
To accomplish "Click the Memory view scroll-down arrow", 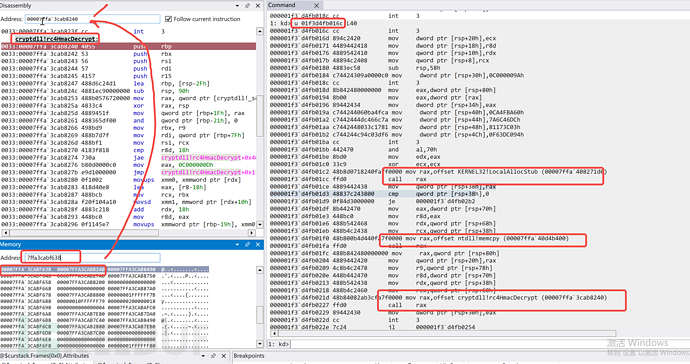I will tap(260, 344).
